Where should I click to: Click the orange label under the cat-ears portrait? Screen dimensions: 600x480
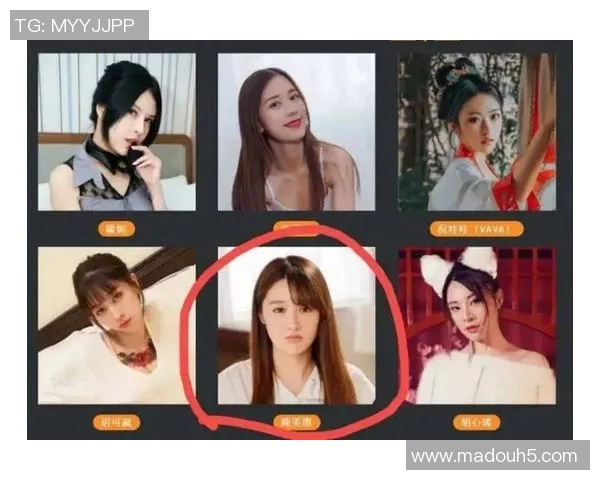pyautogui.click(x=476, y=423)
